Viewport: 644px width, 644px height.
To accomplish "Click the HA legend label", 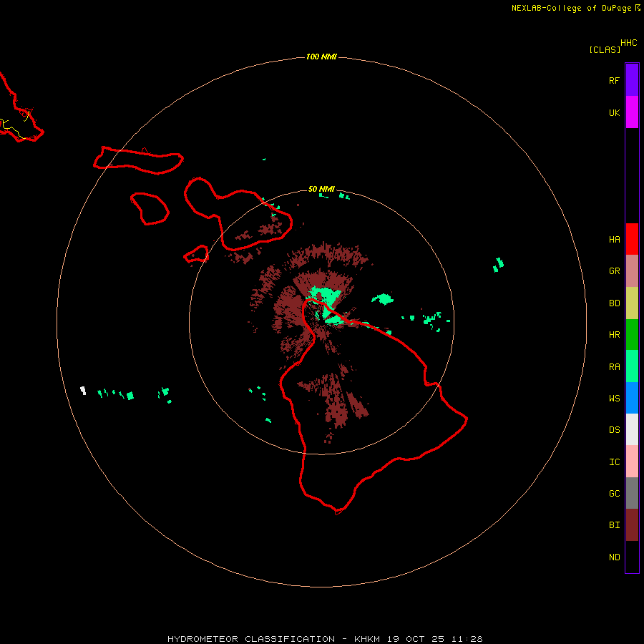I will click(x=614, y=240).
